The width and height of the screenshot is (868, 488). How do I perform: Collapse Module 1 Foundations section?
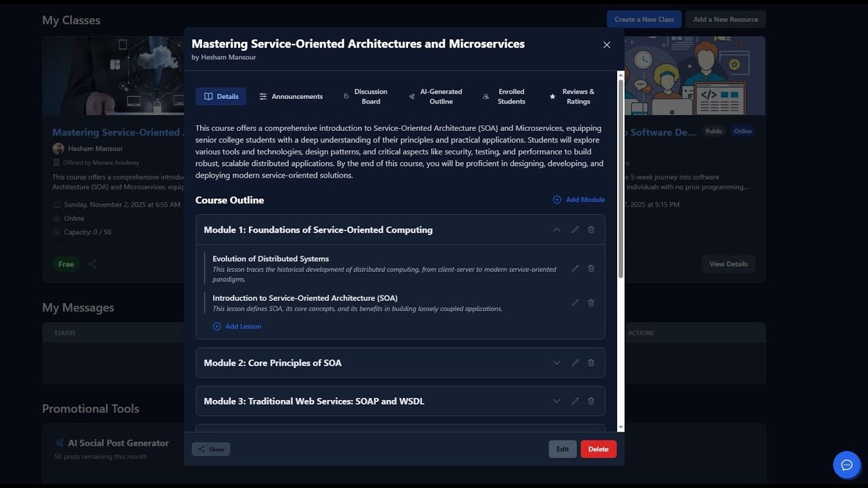(557, 230)
